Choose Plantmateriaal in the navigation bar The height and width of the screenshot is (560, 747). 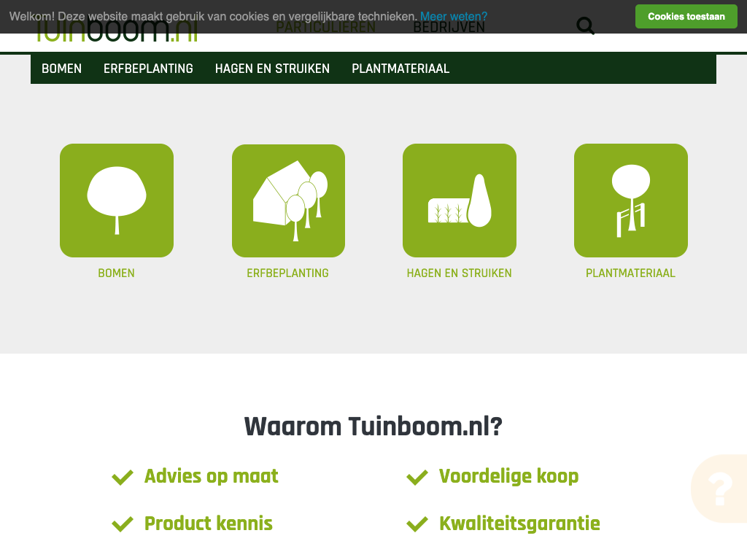pyautogui.click(x=400, y=69)
